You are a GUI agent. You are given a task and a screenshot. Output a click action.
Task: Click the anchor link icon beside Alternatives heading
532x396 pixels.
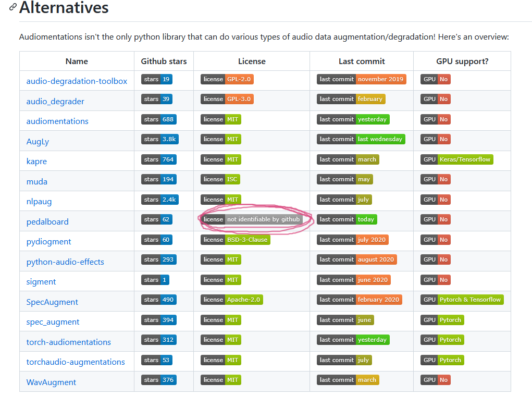pos(13,7)
